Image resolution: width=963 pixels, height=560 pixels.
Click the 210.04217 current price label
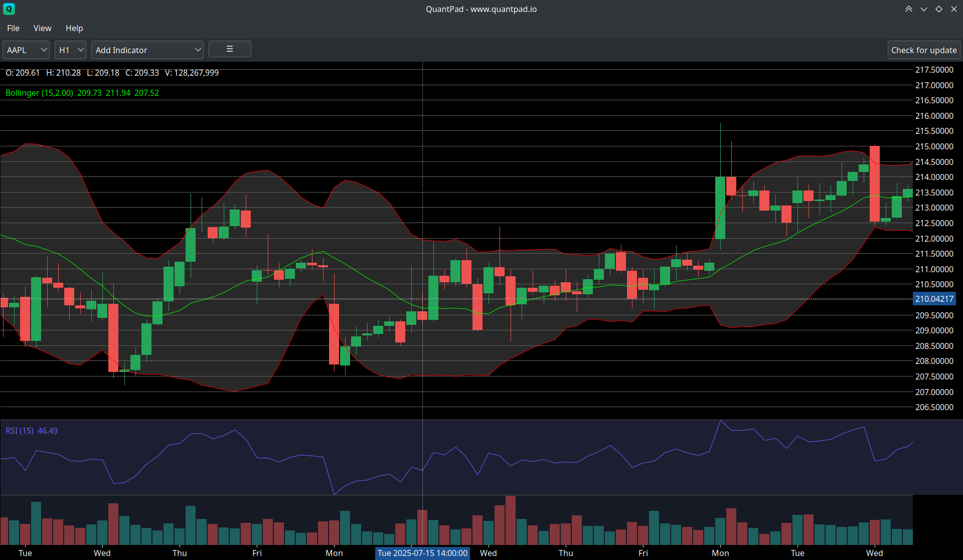point(934,299)
